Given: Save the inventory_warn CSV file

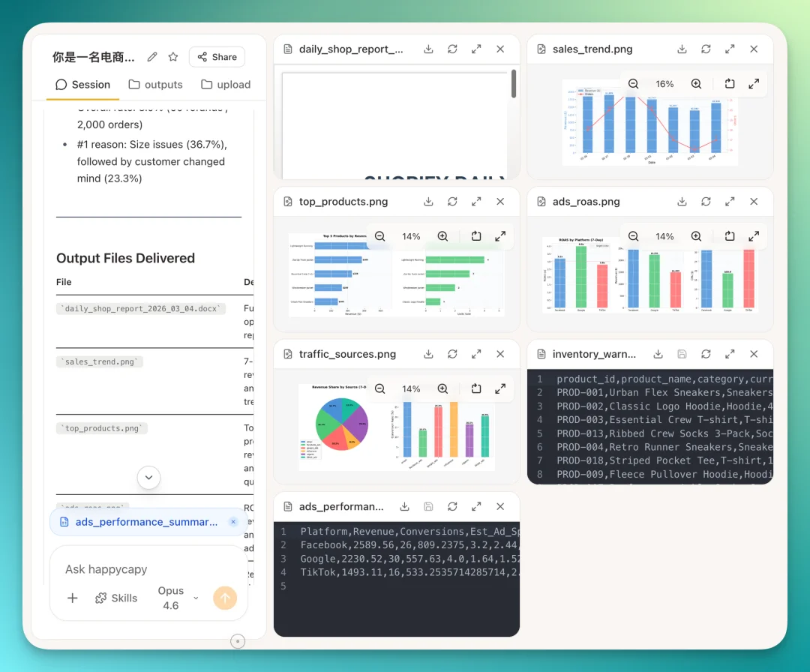Looking at the screenshot, I should click(x=682, y=353).
